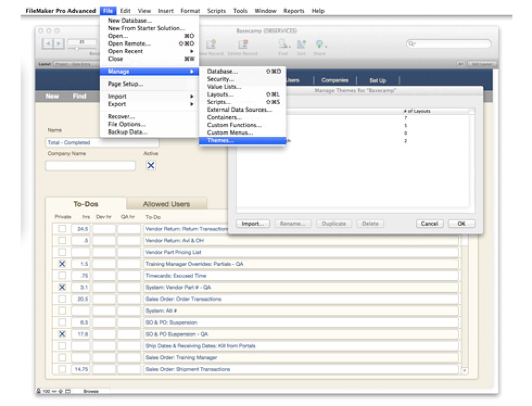This screenshot has height=406, width=532.
Task: Uncheck Private for System: Vendor Part # - QA
Action: tap(62, 287)
